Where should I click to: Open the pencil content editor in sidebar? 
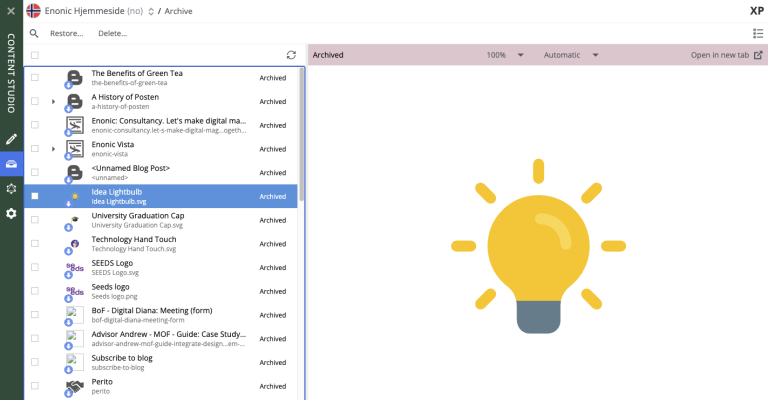tap(11, 139)
